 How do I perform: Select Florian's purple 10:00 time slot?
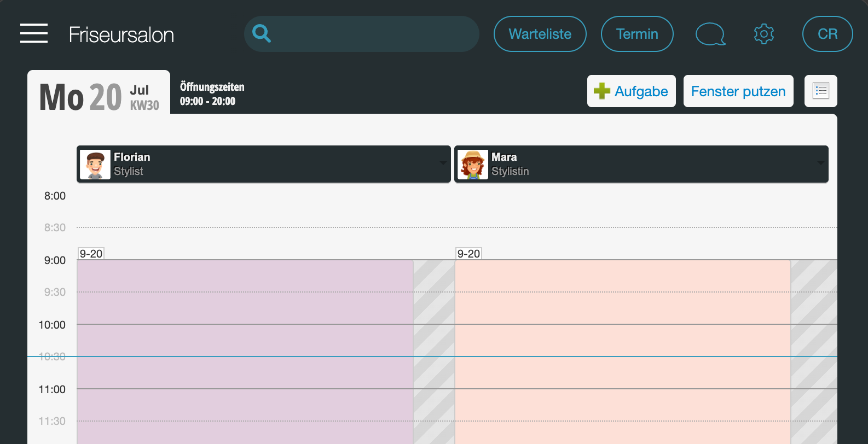point(245,341)
